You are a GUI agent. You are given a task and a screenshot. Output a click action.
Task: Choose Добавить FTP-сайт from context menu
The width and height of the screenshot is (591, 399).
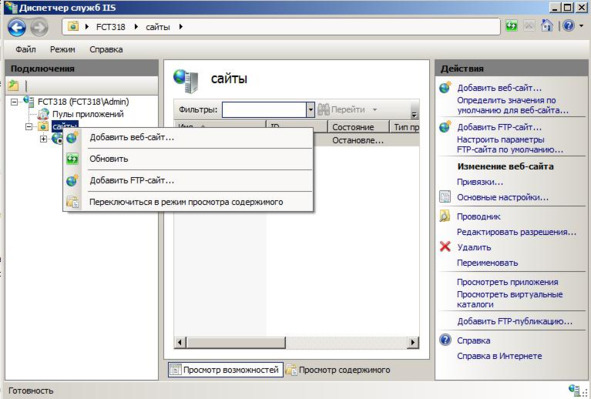click(188, 180)
